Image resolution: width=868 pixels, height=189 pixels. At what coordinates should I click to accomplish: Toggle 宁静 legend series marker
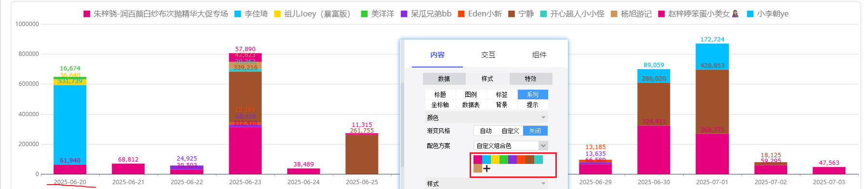512,14
